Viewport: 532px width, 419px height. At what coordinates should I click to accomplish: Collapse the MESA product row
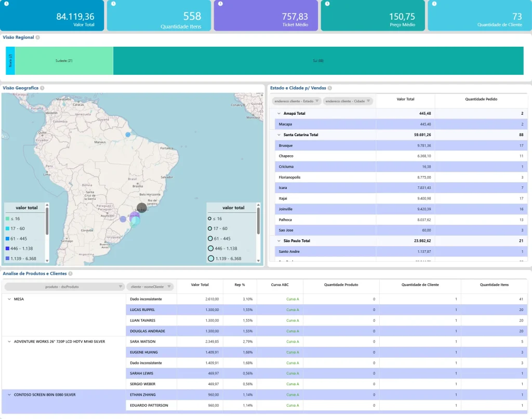pyautogui.click(x=9, y=299)
